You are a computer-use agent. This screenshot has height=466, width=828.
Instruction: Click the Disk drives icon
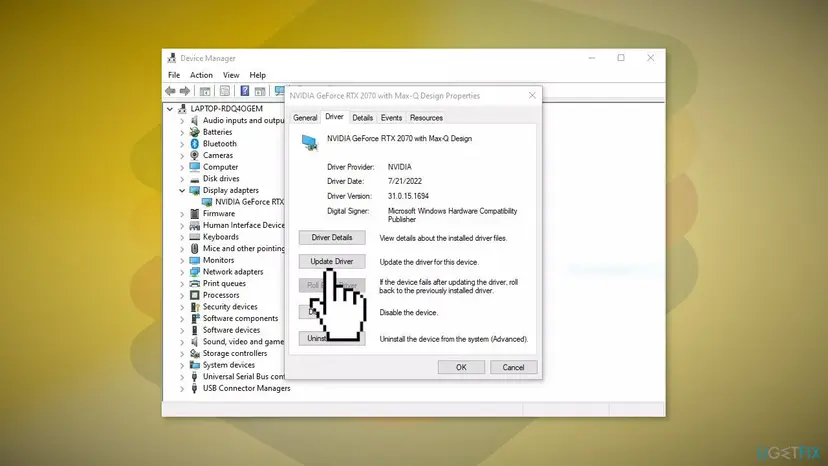coord(194,179)
